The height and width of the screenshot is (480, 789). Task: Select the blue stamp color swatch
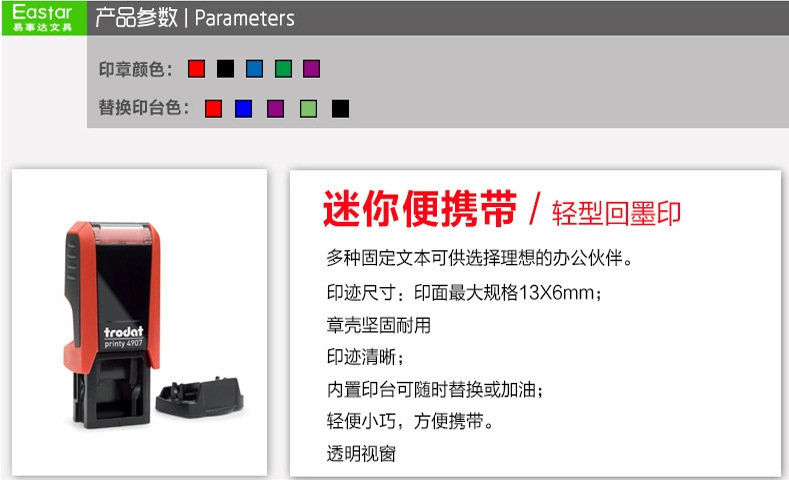255,68
